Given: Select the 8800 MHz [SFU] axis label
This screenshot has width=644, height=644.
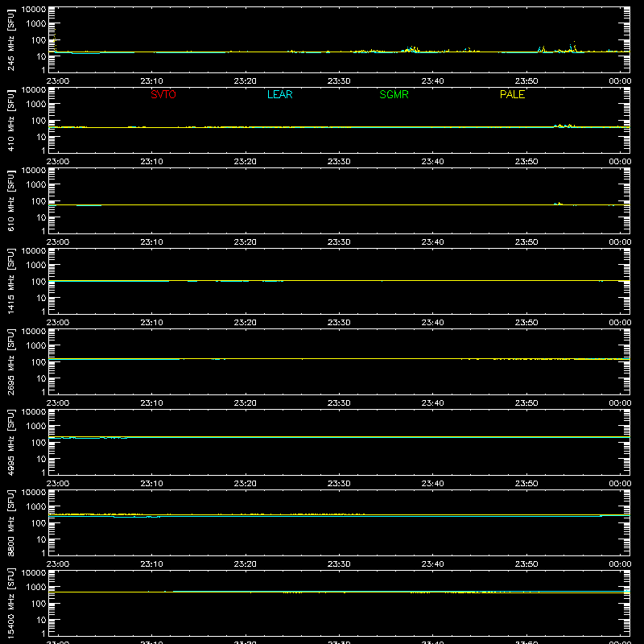Looking at the screenshot, I should pyautogui.click(x=11, y=523).
